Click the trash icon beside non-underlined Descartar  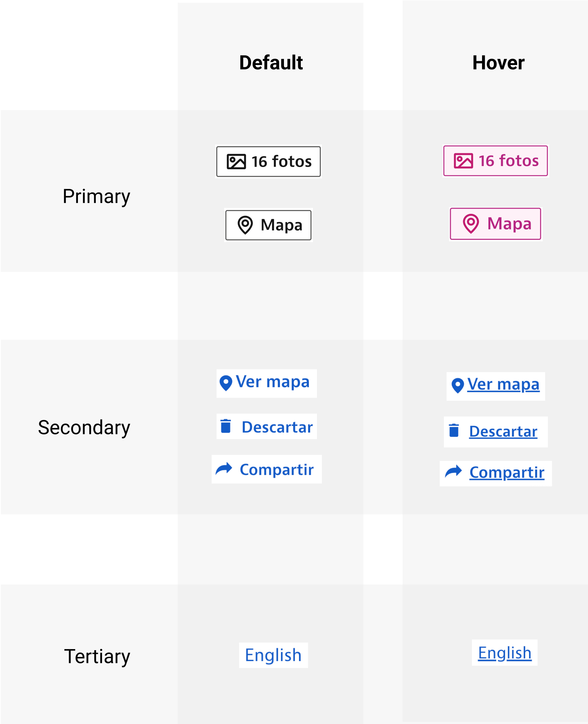point(225,426)
